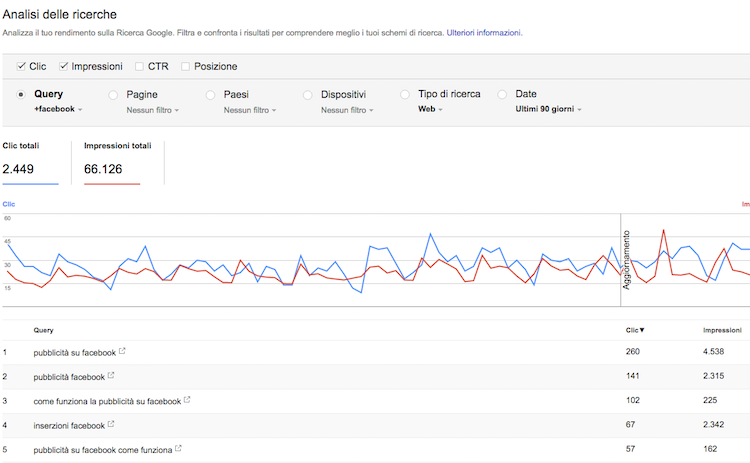The image size is (750, 463).
Task: Enable the CTR checkbox
Action: click(x=139, y=66)
